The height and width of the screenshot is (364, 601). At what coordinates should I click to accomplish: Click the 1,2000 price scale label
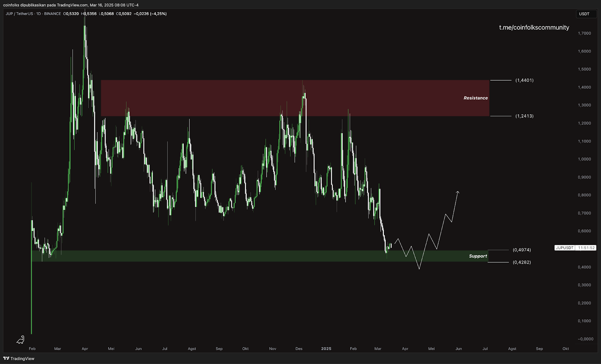pyautogui.click(x=584, y=123)
